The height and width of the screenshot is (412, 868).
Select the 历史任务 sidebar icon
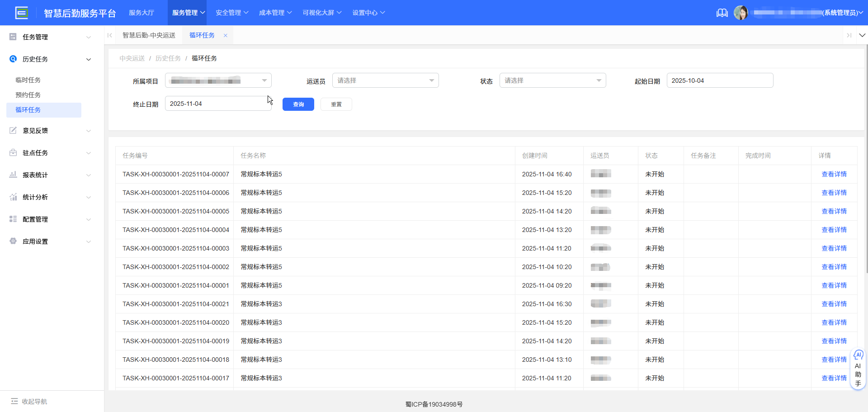pos(13,59)
